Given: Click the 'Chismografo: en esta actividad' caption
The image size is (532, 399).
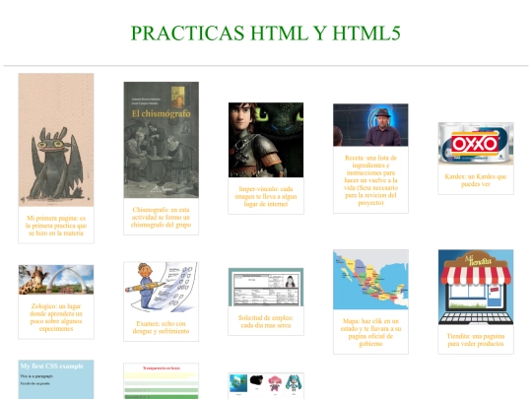Looking at the screenshot, I should tap(162, 217).
